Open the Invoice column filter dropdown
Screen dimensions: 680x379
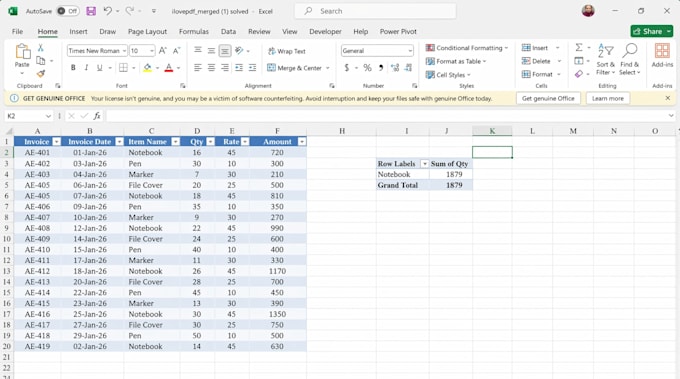56,142
